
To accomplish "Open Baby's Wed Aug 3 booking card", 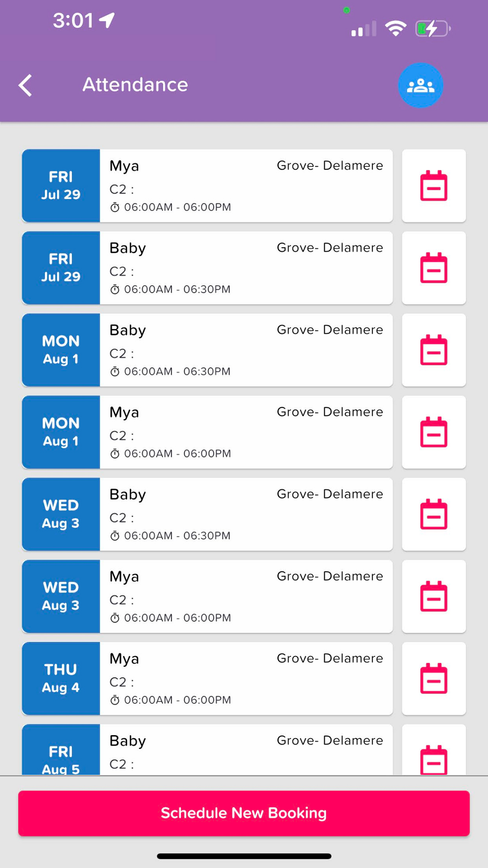I will tap(207, 514).
